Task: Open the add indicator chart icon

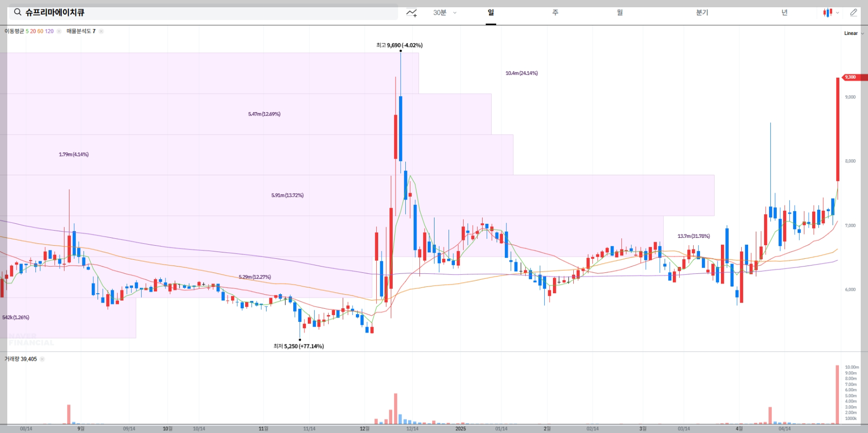Action: [411, 13]
